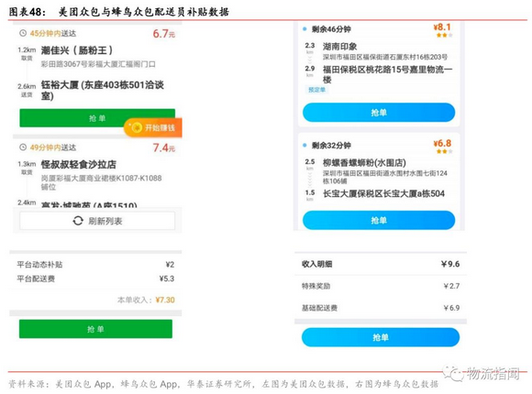The image size is (532, 394).
Task: Tap the orange 开始赚钱 button
Action: pos(153,127)
